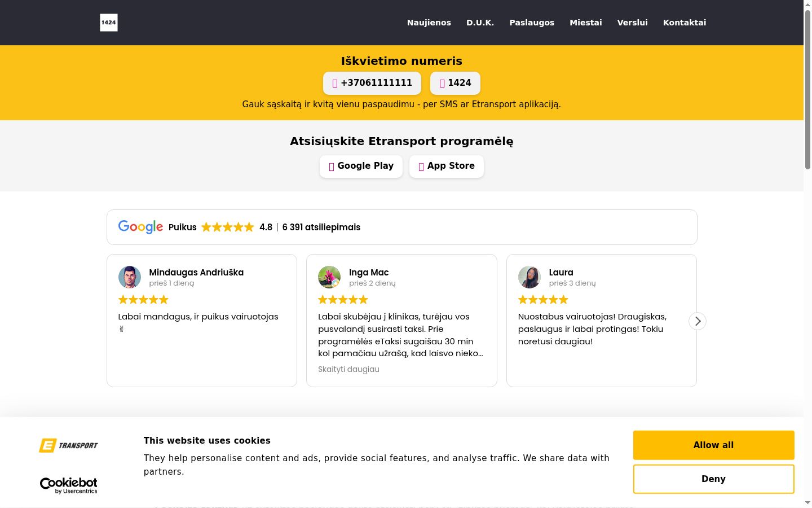This screenshot has height=508, width=812.
Task: Download app from App Store
Action: pyautogui.click(x=447, y=166)
